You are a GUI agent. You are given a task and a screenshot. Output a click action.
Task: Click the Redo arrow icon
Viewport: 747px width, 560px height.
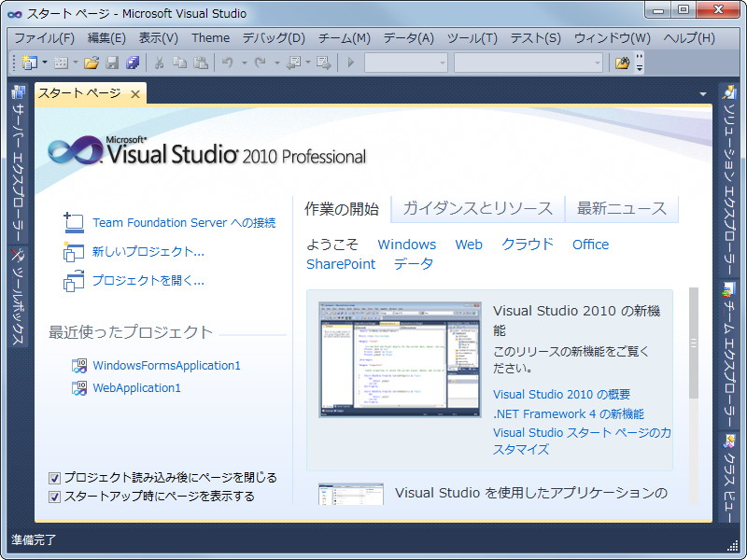[x=260, y=63]
